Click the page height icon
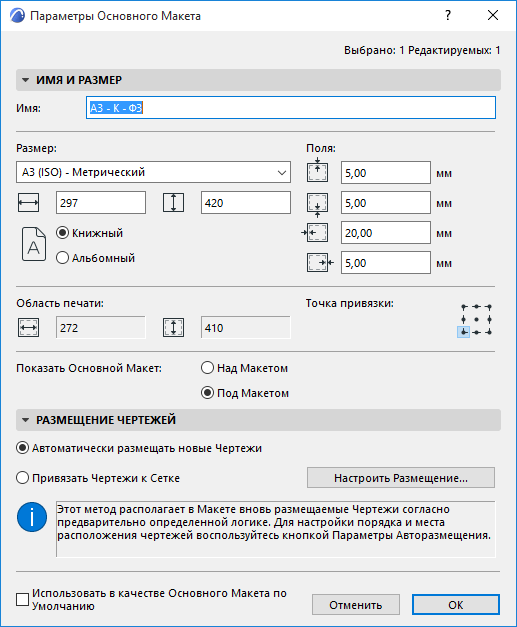 click(174, 203)
